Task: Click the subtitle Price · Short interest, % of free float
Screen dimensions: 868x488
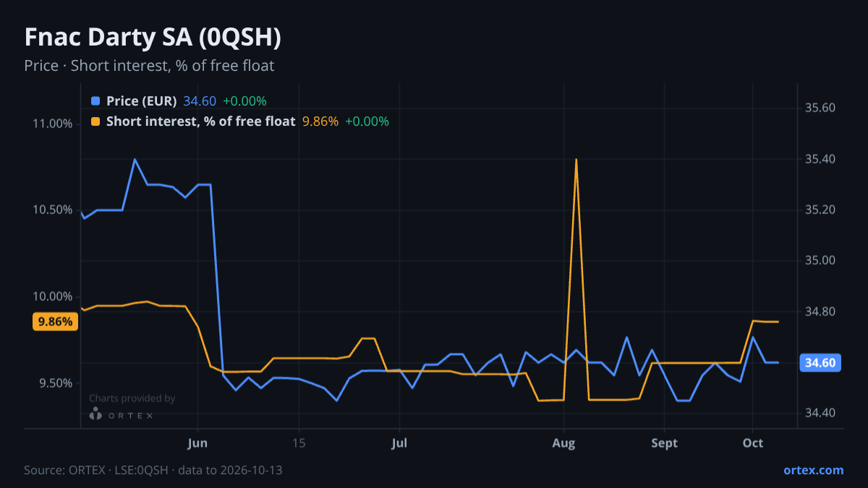Action: tap(149, 66)
